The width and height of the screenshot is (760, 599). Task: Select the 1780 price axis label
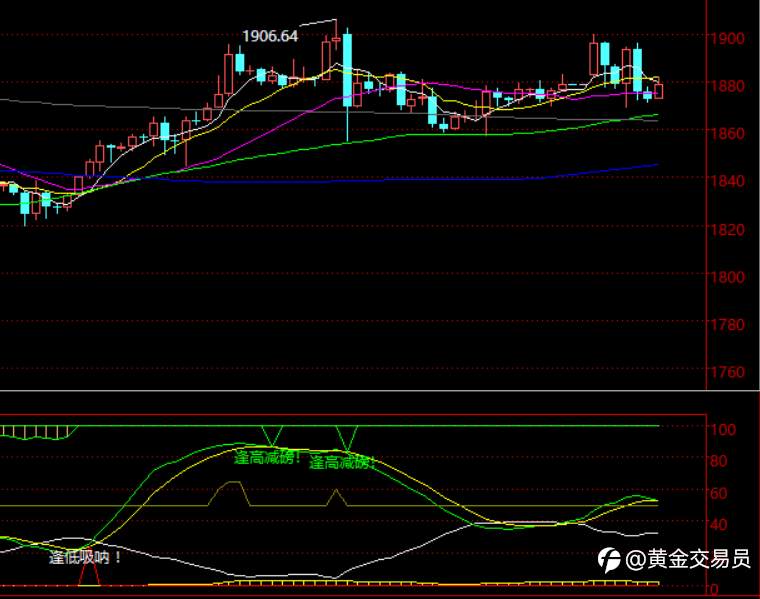click(728, 324)
